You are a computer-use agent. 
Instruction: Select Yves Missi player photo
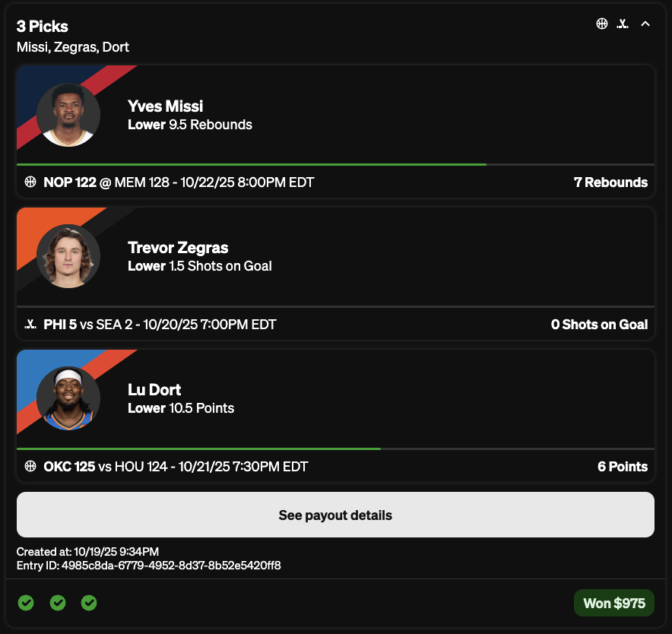(x=68, y=115)
